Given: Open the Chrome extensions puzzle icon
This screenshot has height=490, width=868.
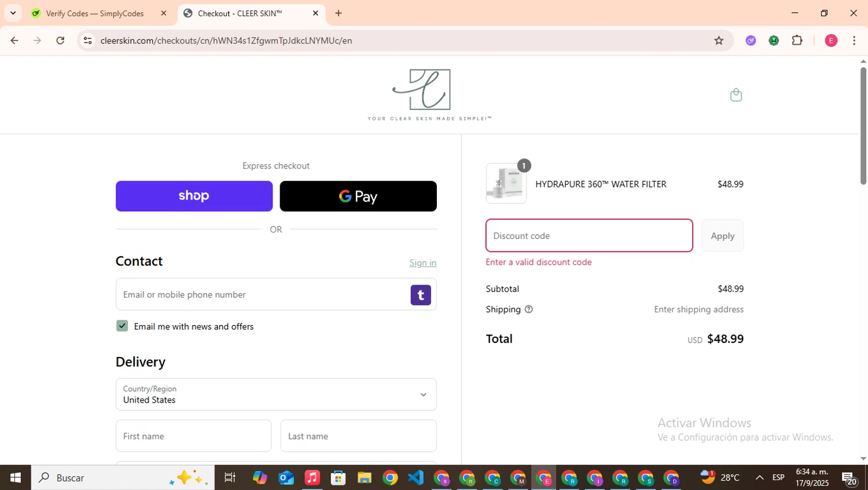Looking at the screenshot, I should coord(797,40).
